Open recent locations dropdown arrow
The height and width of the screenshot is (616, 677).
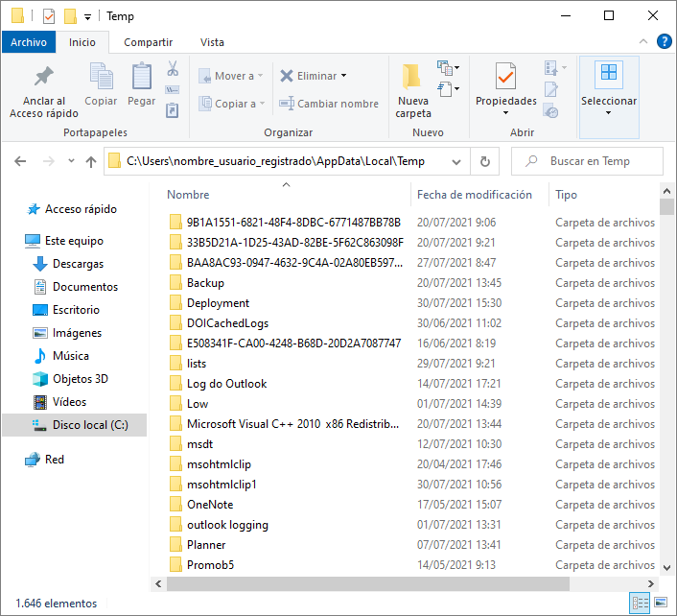(71, 161)
